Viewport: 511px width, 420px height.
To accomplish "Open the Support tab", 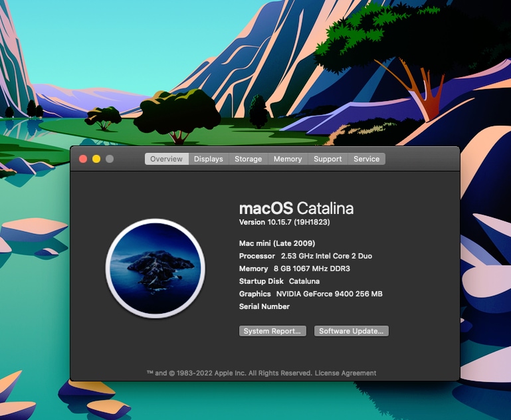I will [328, 159].
